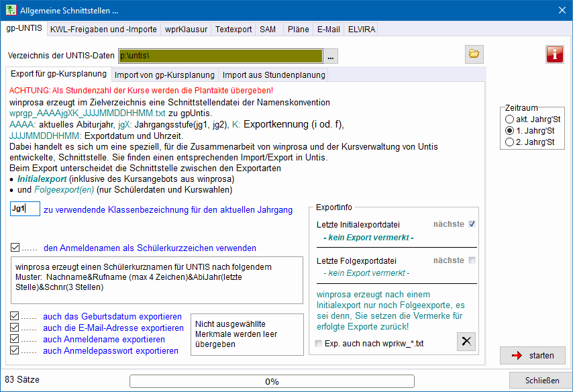The image size is (573, 392).
Task: Open the ELVIRA tab
Action: pos(361,30)
